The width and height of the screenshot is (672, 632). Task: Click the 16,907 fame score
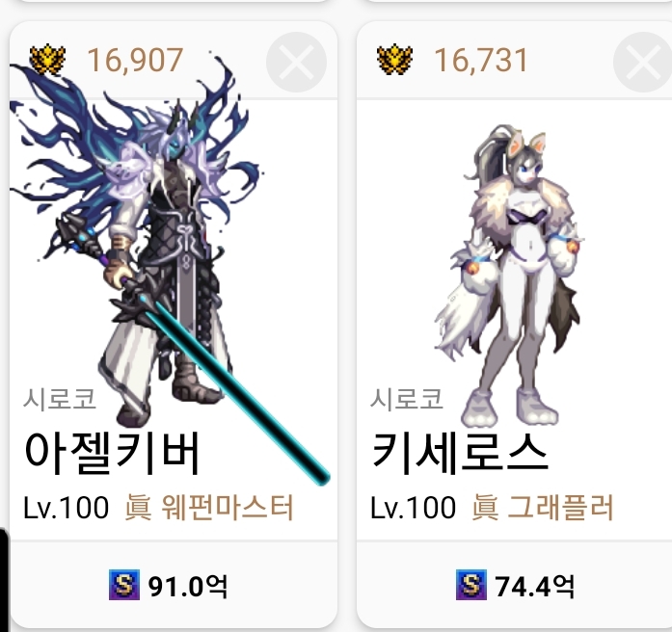(135, 61)
